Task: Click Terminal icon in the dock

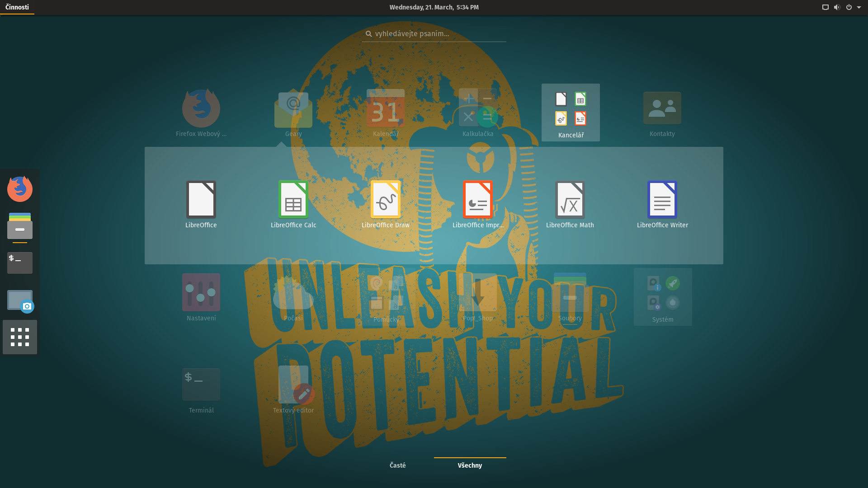Action: coord(20,263)
